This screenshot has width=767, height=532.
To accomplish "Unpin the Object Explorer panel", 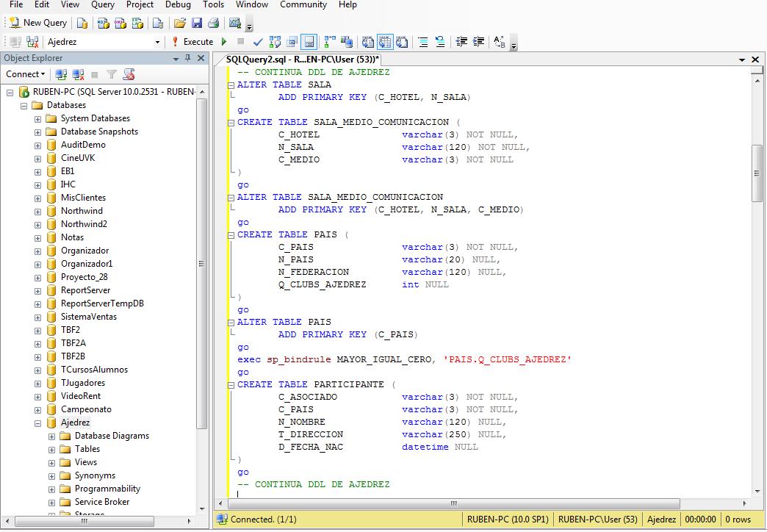I will [x=189, y=58].
